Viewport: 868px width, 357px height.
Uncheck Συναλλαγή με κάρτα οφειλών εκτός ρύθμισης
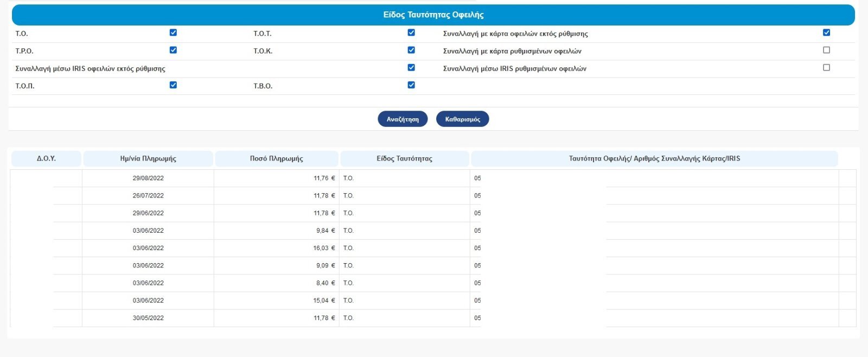point(826,33)
